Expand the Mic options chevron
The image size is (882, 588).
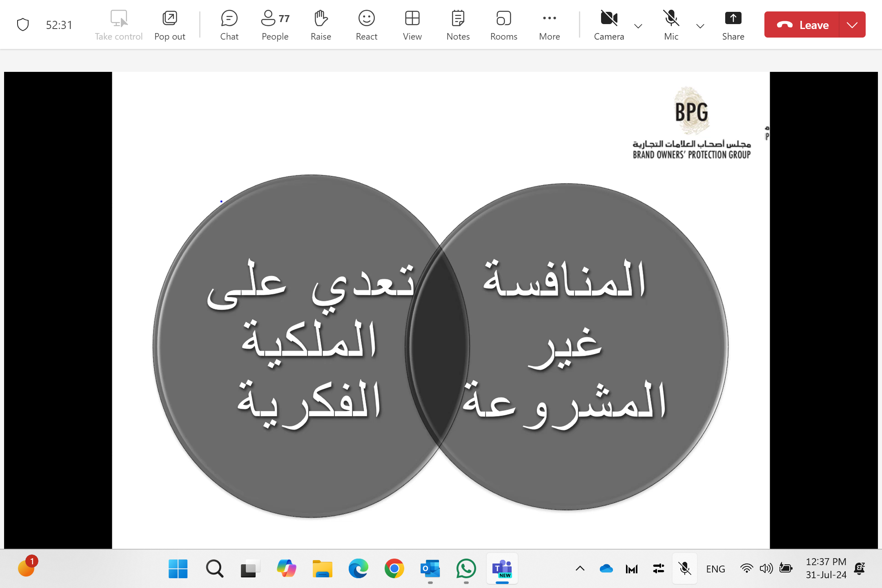(700, 26)
